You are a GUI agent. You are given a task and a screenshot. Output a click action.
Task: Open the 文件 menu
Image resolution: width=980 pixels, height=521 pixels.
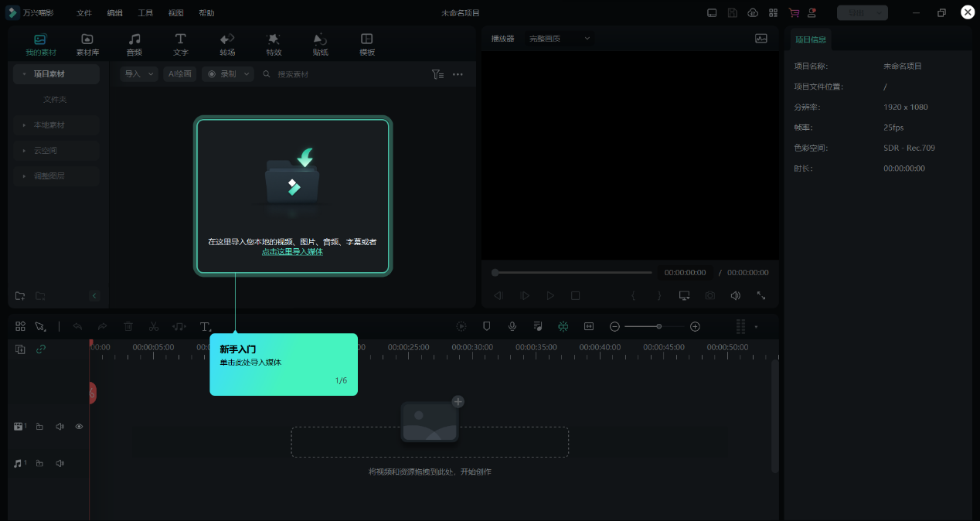[x=83, y=13]
